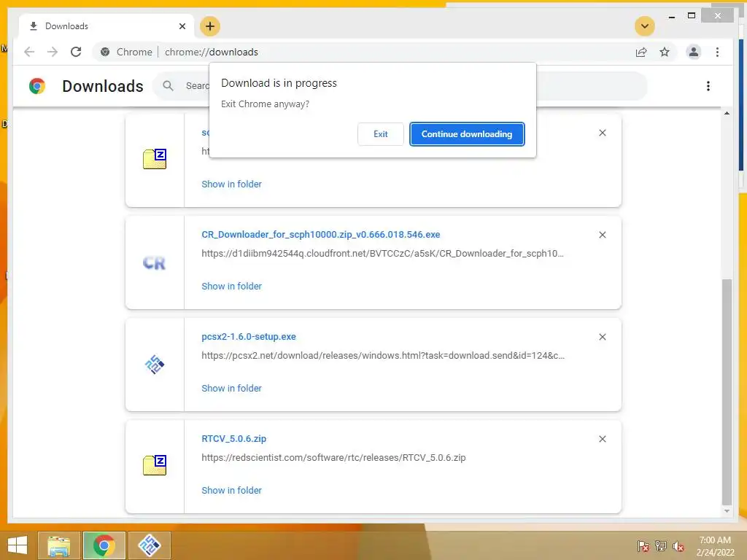Click the browser forward arrow
The width and height of the screenshot is (747, 560).
click(x=53, y=52)
